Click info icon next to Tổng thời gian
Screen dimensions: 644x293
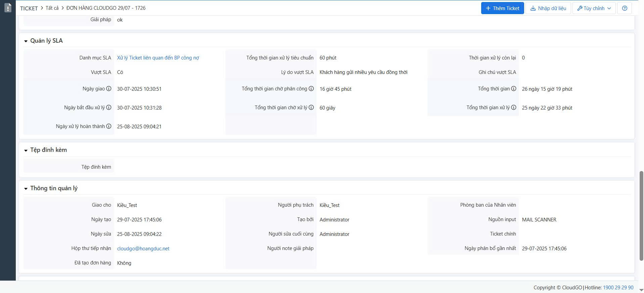pos(514,89)
